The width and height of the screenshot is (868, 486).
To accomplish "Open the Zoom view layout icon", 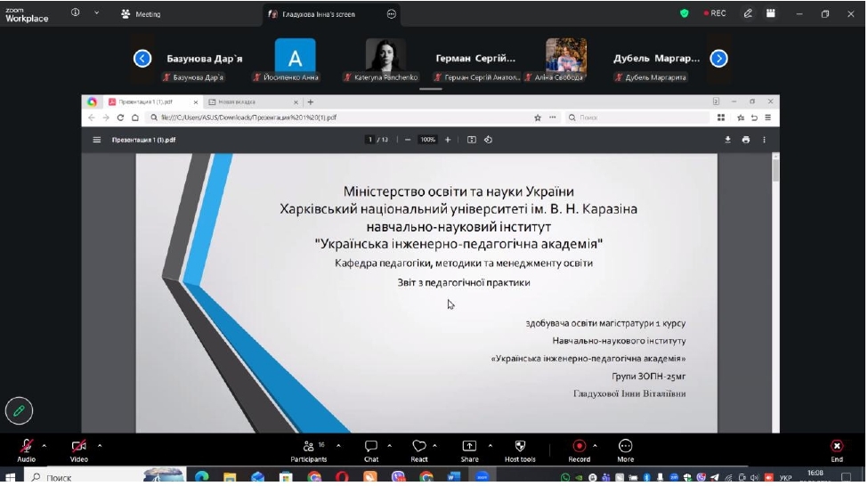I will click(x=771, y=13).
